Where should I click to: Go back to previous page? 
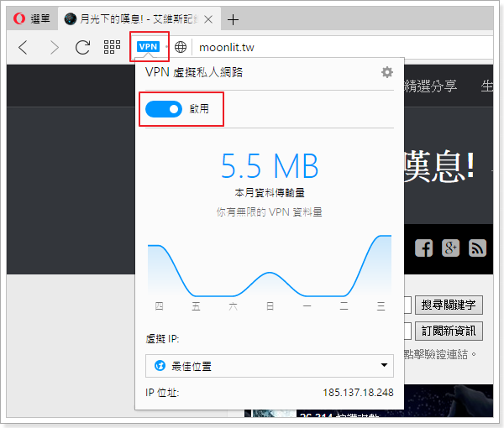click(x=24, y=48)
